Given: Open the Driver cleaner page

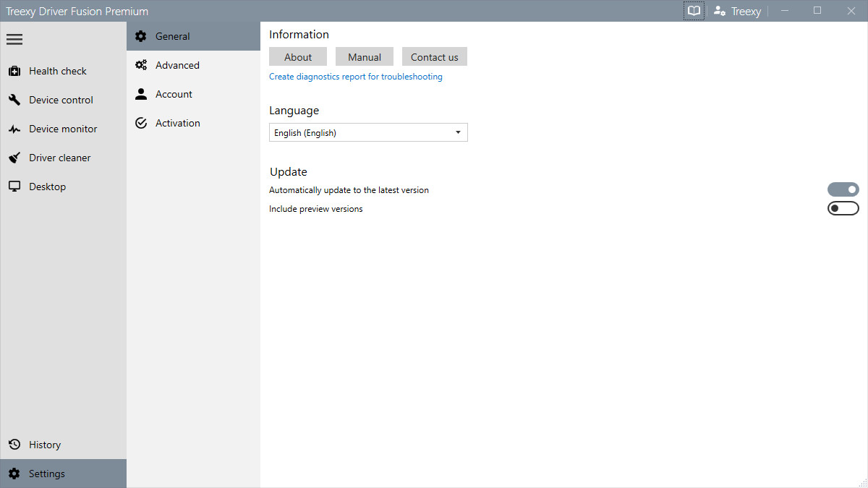Looking at the screenshot, I should [x=63, y=158].
